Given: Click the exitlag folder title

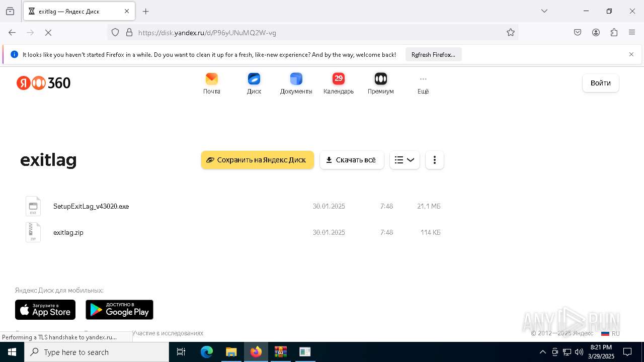Looking at the screenshot, I should pyautogui.click(x=48, y=160).
